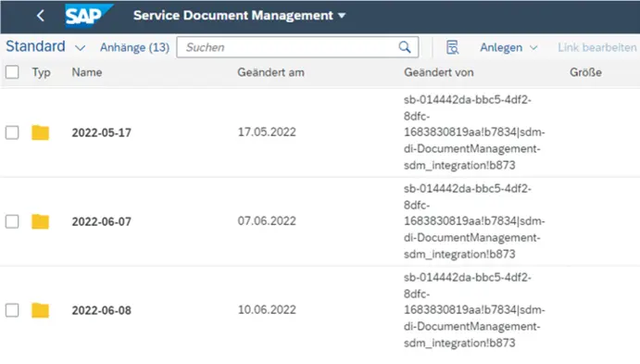Open folder named 2022-06-08
The height and width of the screenshot is (364, 640).
coord(102,310)
